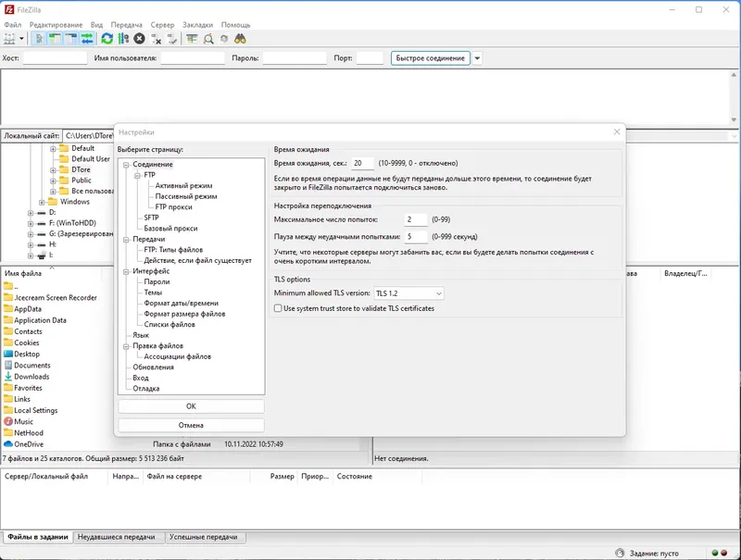Click the process queue toolbar icon

[x=123, y=39]
